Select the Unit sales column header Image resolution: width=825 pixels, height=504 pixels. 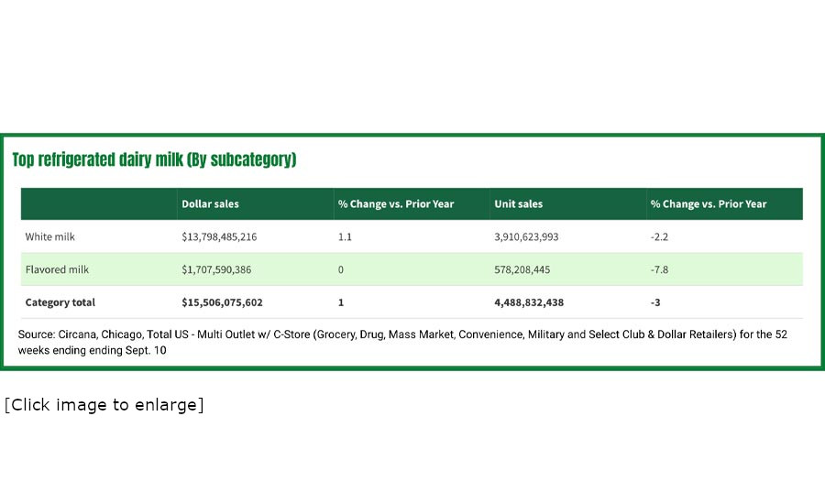click(x=518, y=204)
